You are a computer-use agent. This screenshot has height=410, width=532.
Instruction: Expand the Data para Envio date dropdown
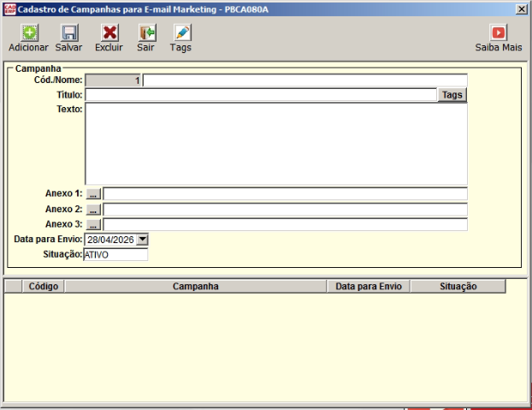[x=143, y=240]
